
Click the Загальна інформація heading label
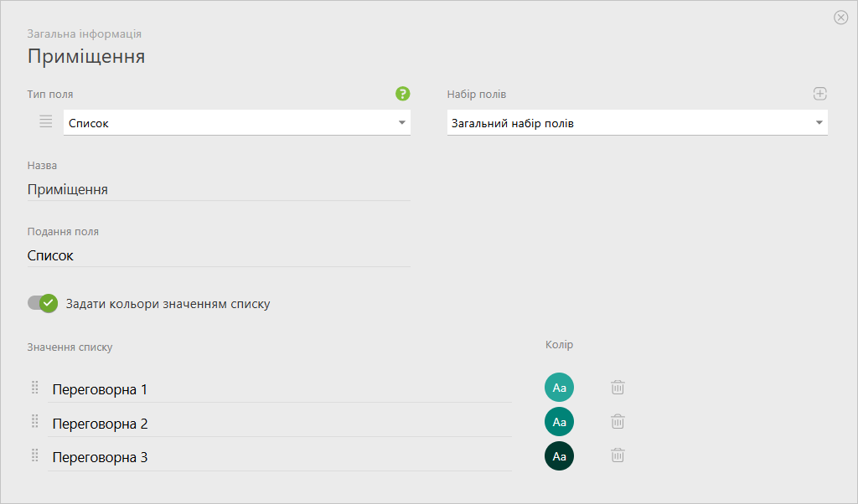85,33
